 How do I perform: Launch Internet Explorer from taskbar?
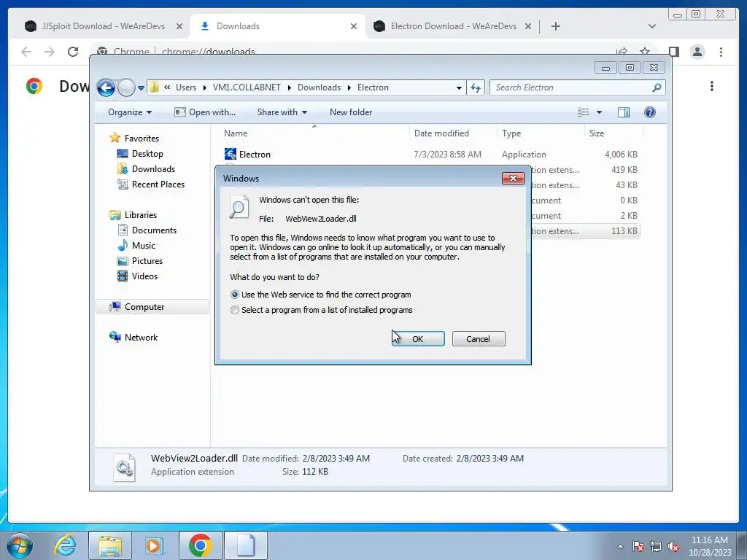[65, 545]
